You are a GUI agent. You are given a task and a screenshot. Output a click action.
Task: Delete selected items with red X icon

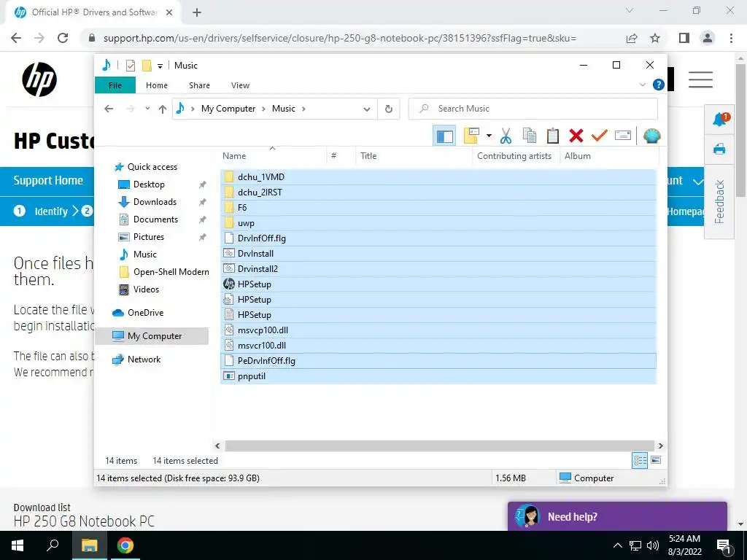(576, 136)
